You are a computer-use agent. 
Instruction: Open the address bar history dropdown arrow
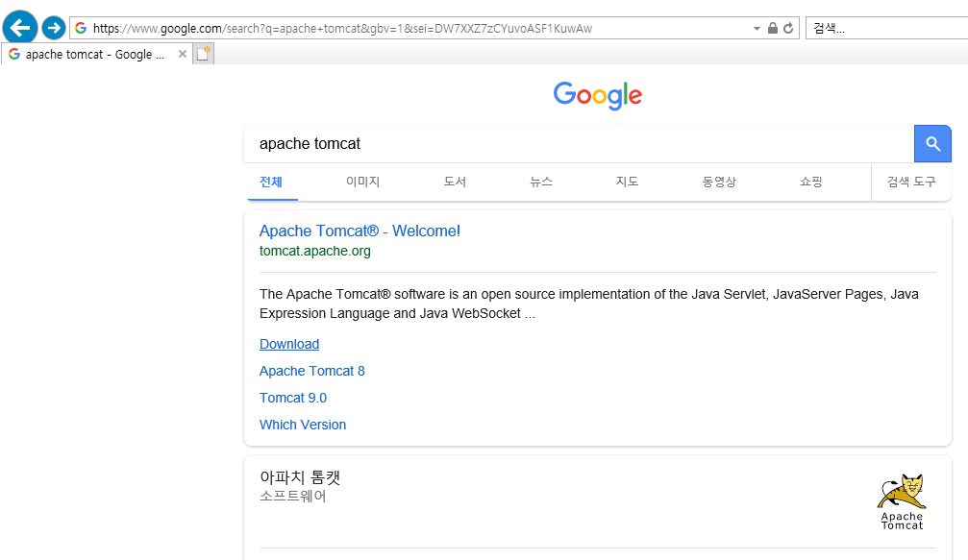coord(757,29)
